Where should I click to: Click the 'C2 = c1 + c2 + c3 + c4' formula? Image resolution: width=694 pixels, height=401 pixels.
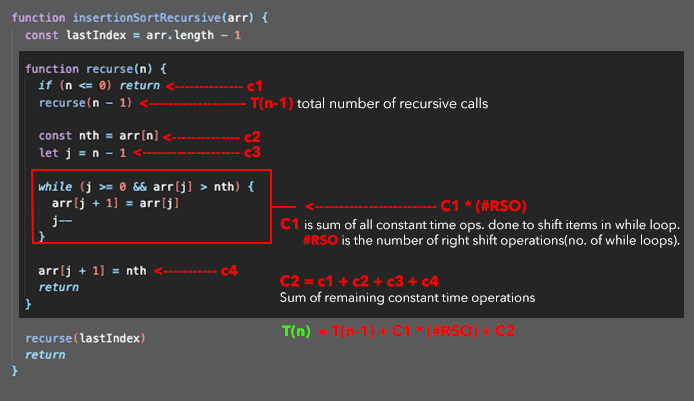(359, 281)
